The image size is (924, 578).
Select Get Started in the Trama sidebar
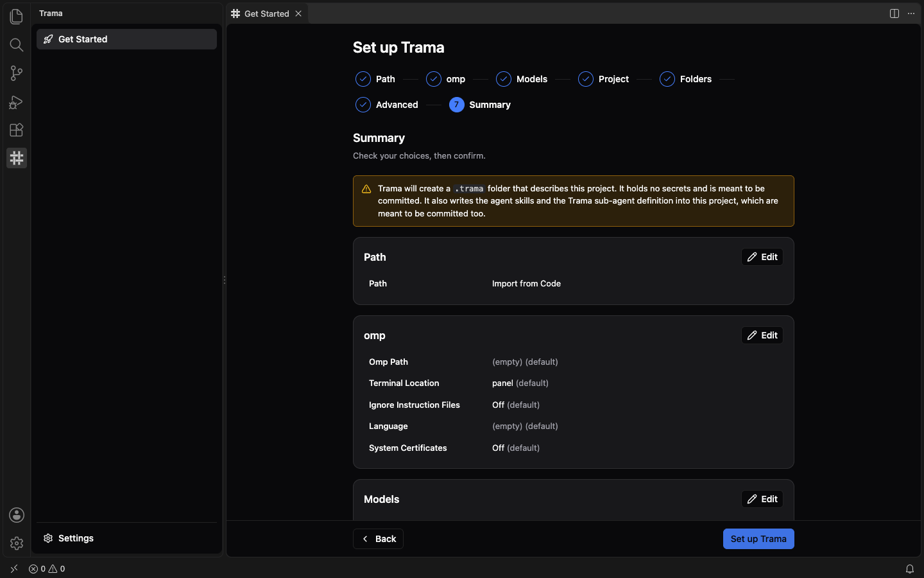(x=126, y=39)
